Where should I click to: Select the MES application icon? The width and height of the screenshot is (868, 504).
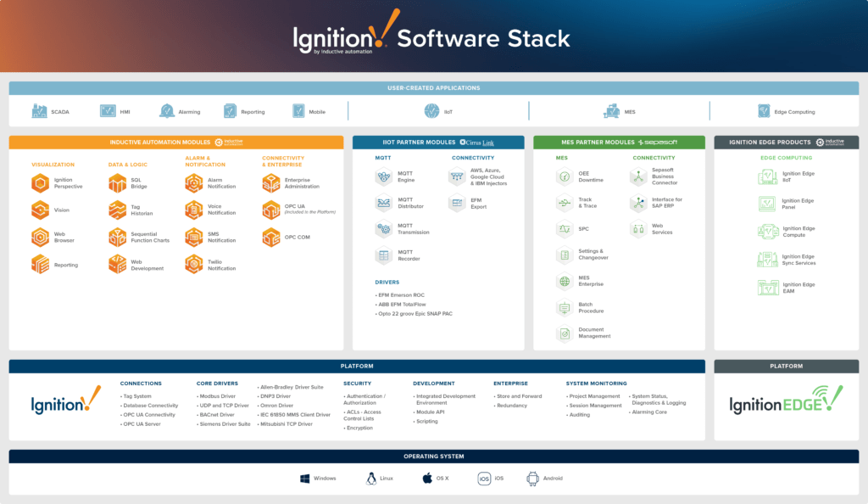click(x=612, y=111)
